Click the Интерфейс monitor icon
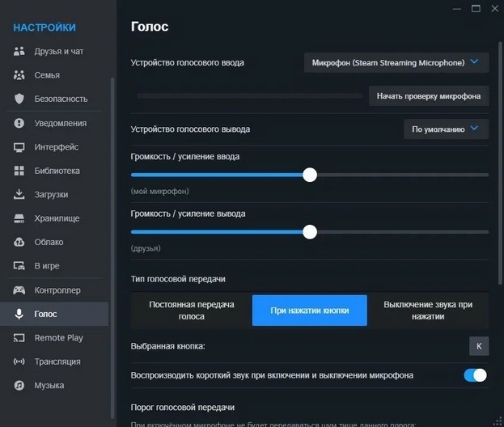504x427 pixels. 19,147
